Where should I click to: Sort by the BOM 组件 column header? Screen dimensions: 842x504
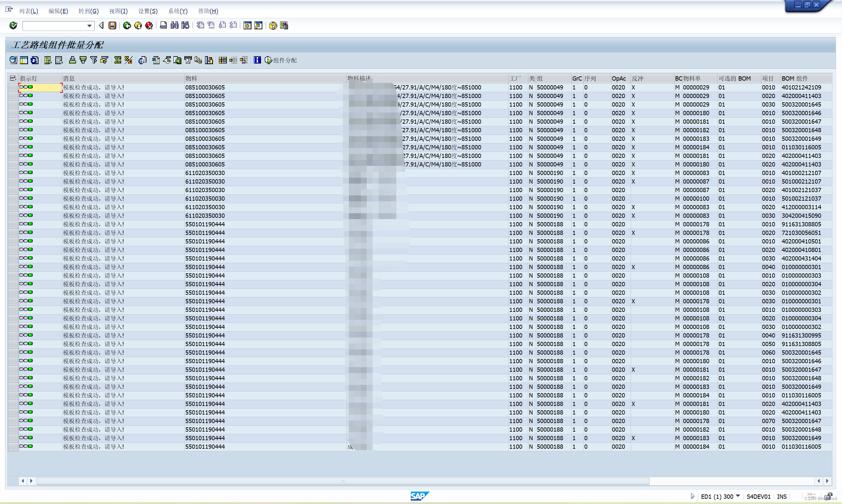point(794,78)
